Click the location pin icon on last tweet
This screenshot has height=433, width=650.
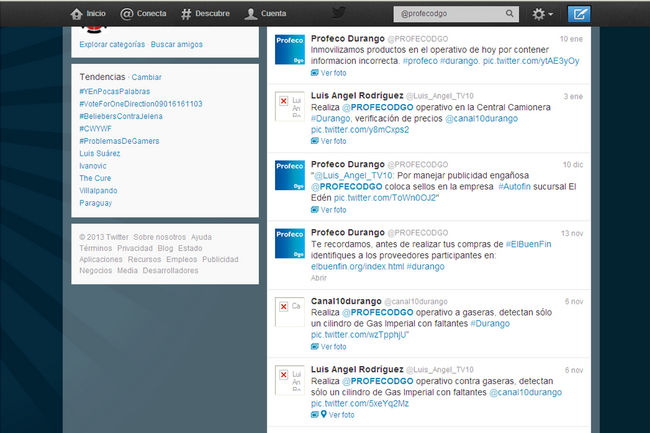324,414
